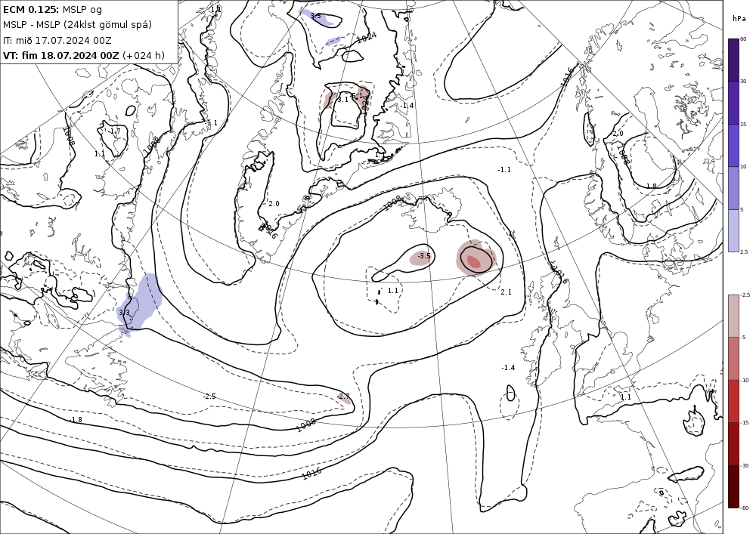Click the '-2.7' value in the Atlantic

pos(343,397)
